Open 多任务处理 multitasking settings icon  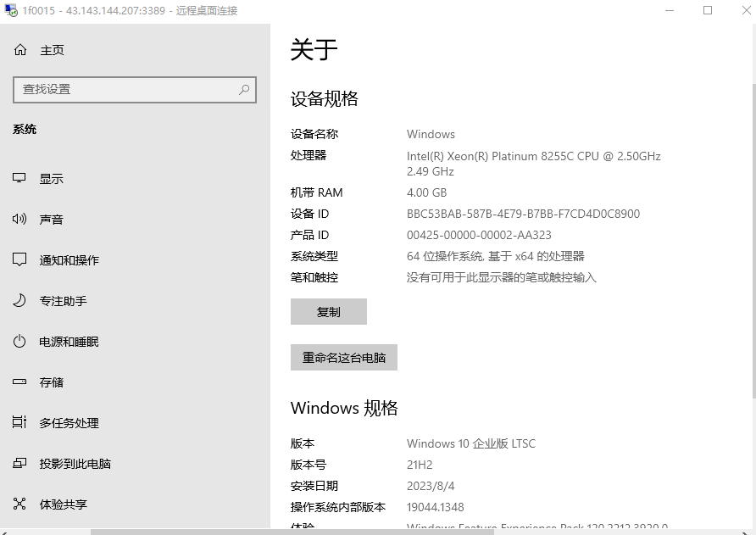point(19,422)
